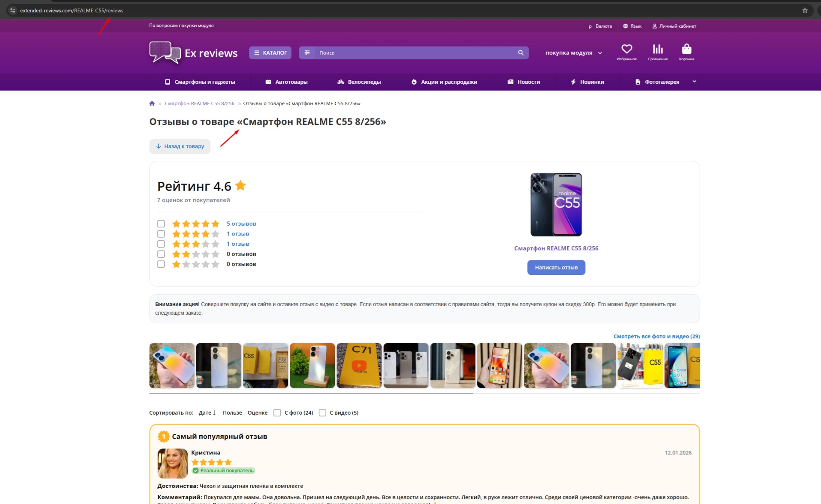Viewport: 821px width, 504px height.
Task: Click the Favorites heart icon
Action: (626, 49)
